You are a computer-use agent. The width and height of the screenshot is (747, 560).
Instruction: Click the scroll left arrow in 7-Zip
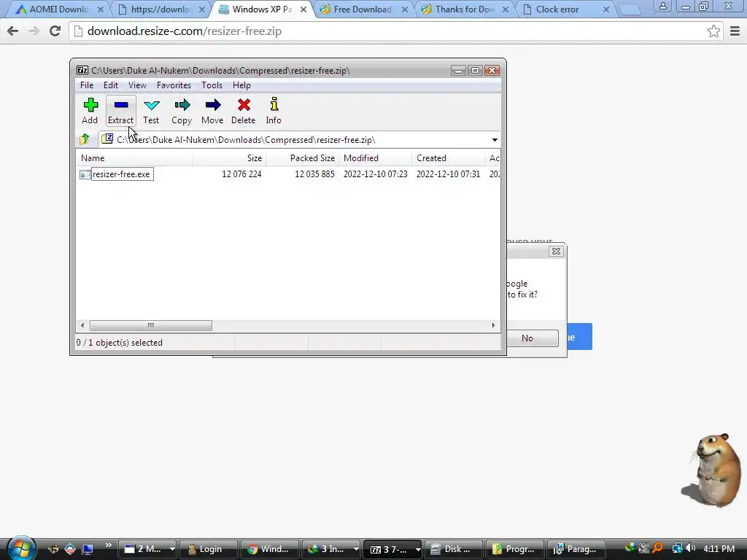coord(82,325)
